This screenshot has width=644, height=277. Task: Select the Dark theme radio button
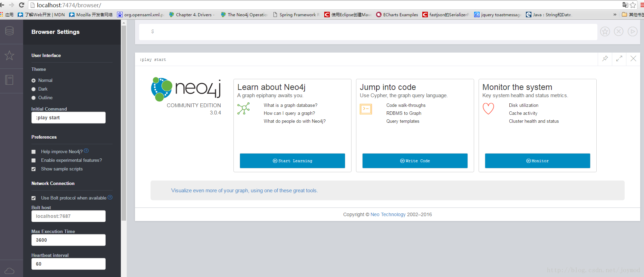pyautogui.click(x=33, y=89)
